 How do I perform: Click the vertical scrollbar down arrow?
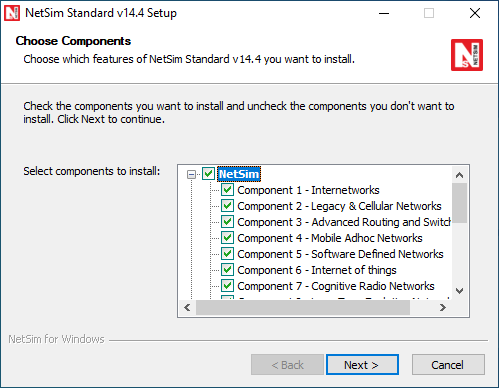pos(459,291)
